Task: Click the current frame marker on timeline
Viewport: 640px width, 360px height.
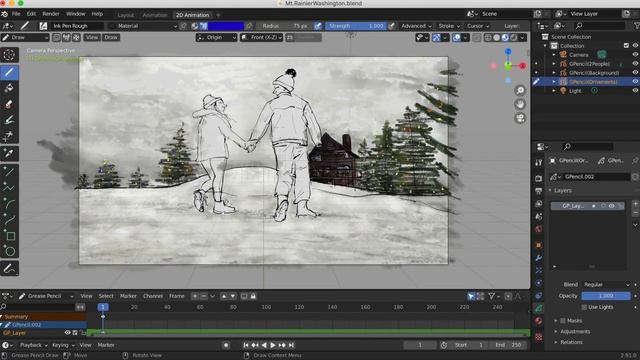Action: 103,307
